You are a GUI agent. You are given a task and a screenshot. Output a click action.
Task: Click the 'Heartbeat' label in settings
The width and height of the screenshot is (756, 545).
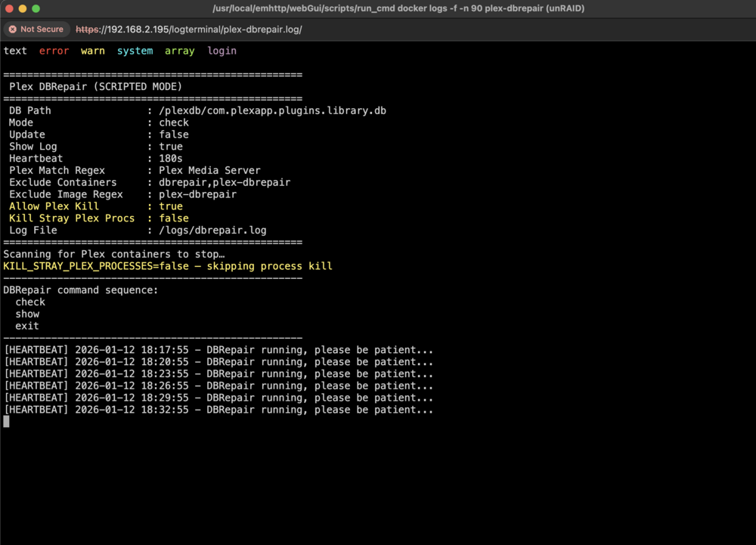[36, 159]
